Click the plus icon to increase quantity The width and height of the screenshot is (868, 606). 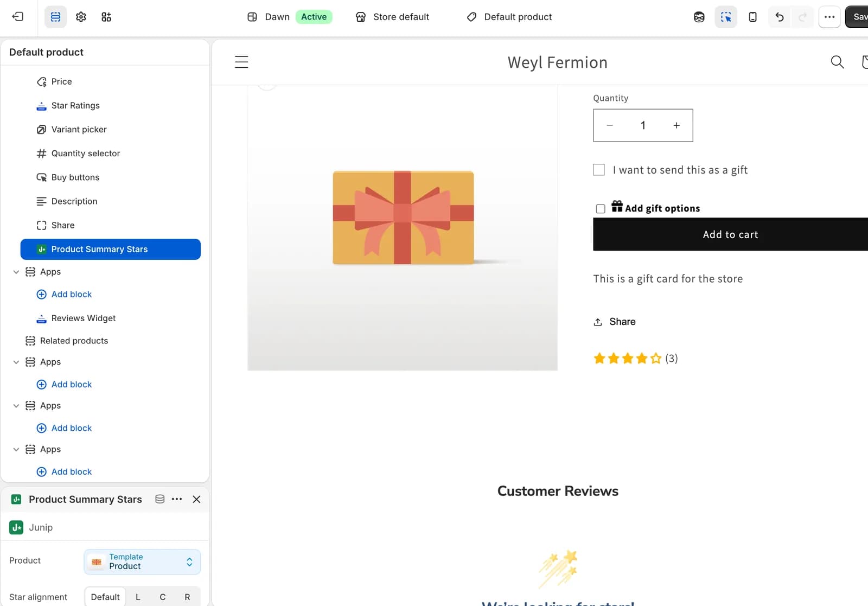tap(676, 125)
